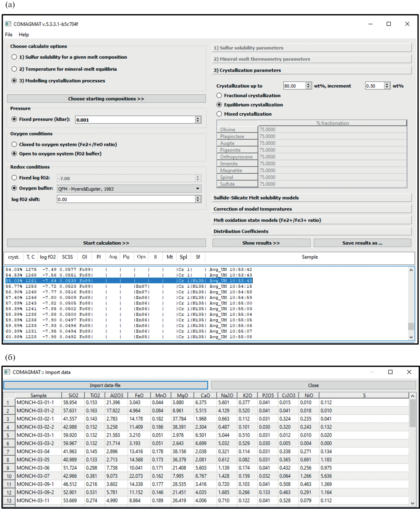Close the Import data window
Viewport: 420px width, 509px height.
409,372
